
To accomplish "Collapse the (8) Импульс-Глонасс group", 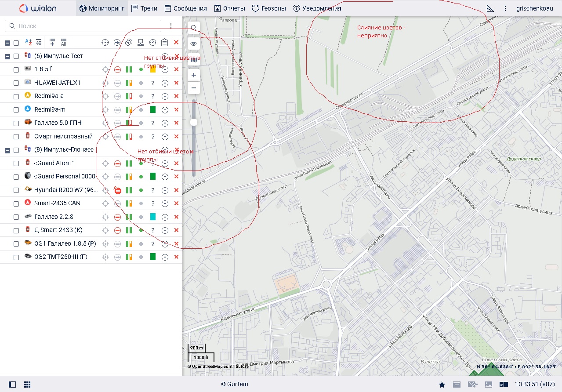I will [7, 150].
